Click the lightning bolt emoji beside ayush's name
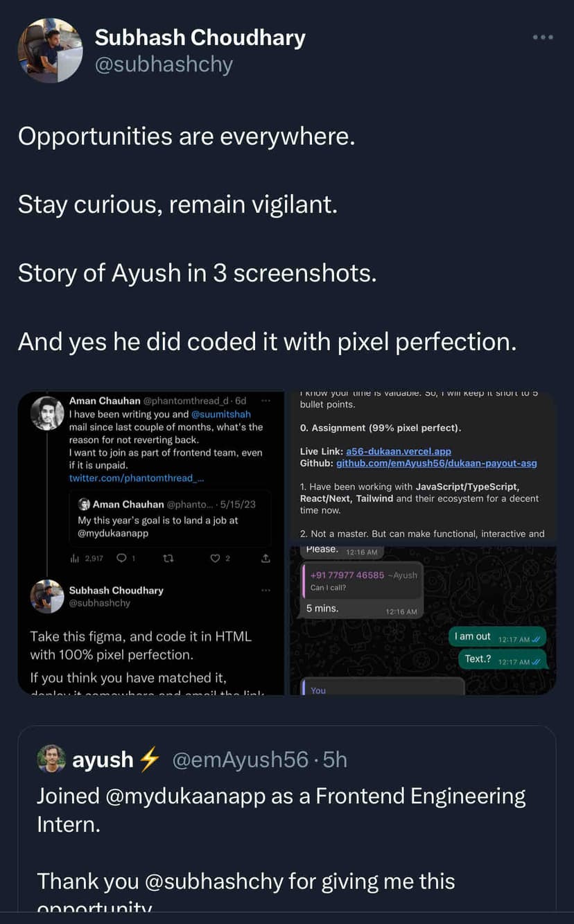574x924 pixels. [149, 759]
